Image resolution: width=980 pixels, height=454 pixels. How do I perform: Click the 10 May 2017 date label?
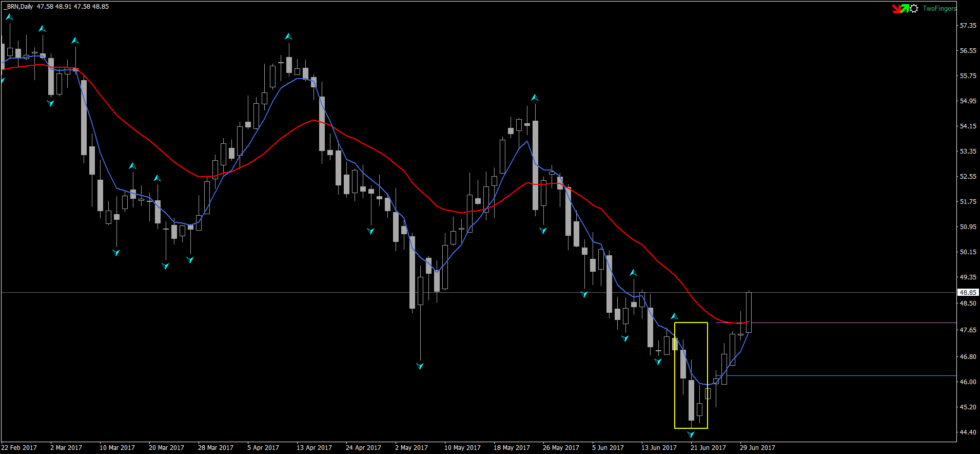(462, 447)
